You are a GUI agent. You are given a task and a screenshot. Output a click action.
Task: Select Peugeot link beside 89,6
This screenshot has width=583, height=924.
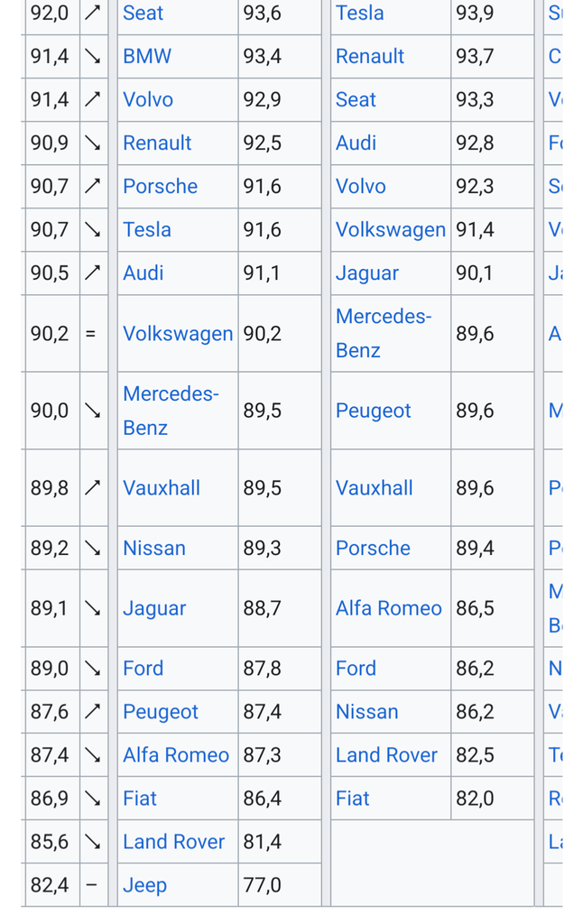tap(373, 411)
